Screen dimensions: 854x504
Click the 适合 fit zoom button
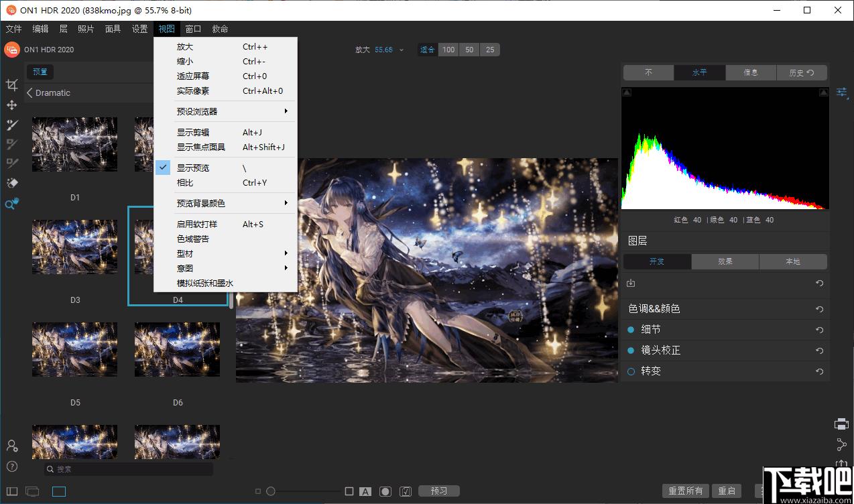(428, 50)
